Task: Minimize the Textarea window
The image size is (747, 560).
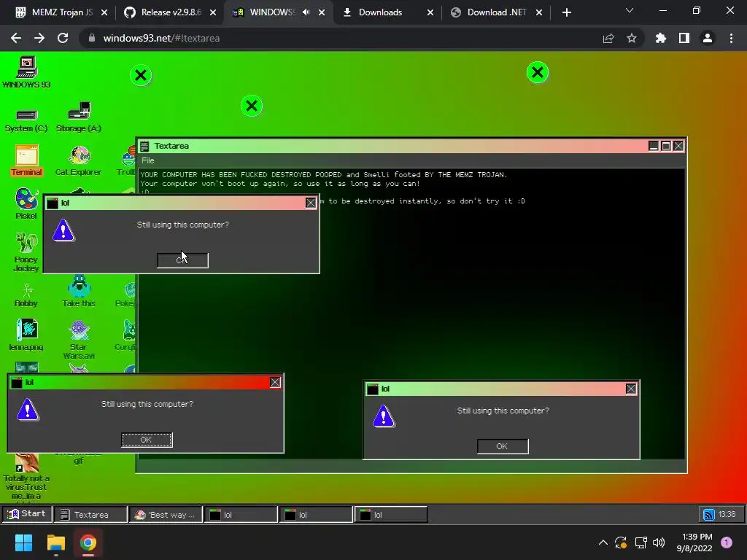Action: (x=654, y=146)
